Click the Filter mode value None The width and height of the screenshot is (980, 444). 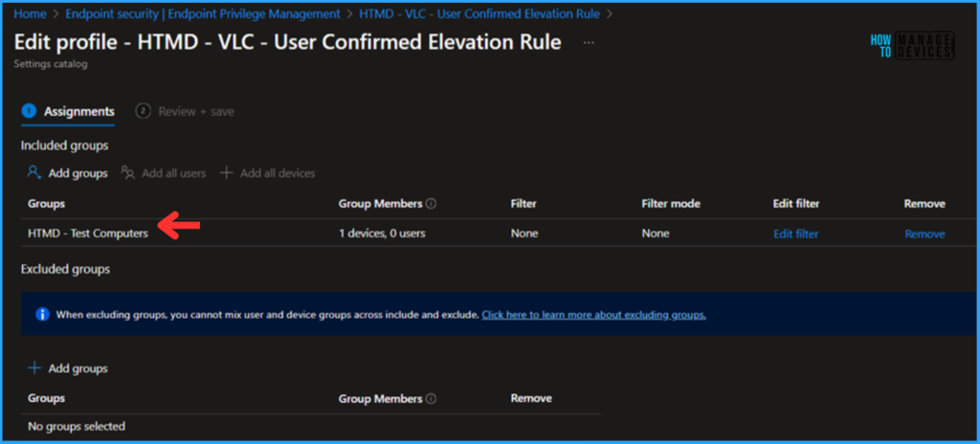point(656,233)
